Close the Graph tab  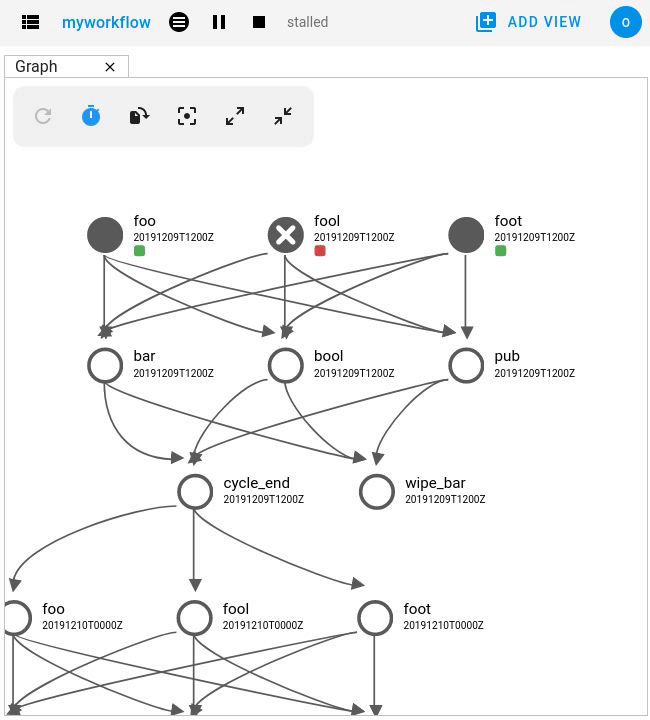click(110, 67)
